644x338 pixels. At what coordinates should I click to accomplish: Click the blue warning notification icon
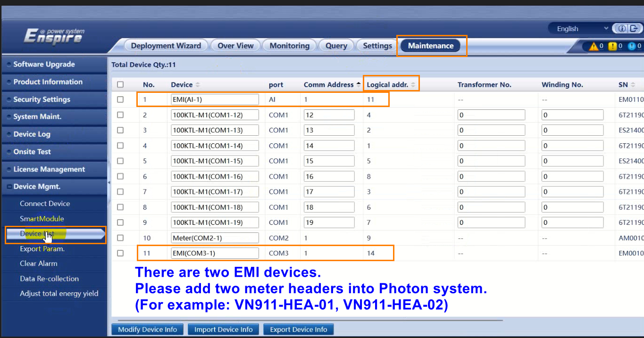pyautogui.click(x=632, y=46)
